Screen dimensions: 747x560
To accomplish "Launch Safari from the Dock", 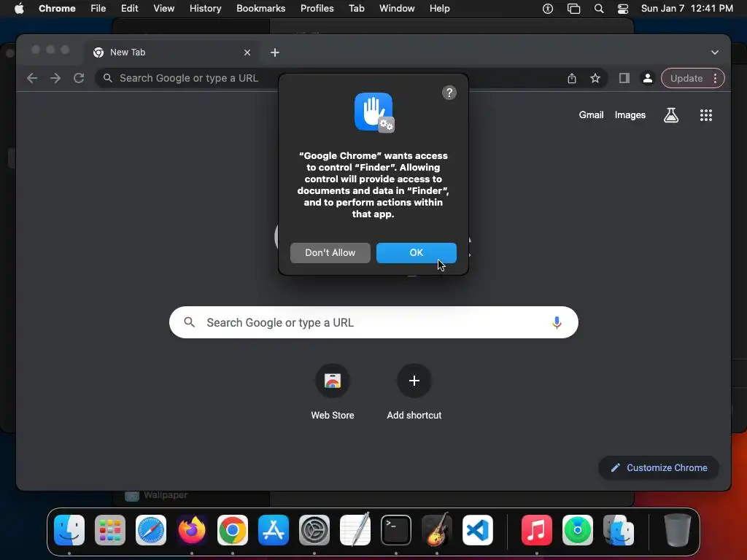I will (x=151, y=530).
